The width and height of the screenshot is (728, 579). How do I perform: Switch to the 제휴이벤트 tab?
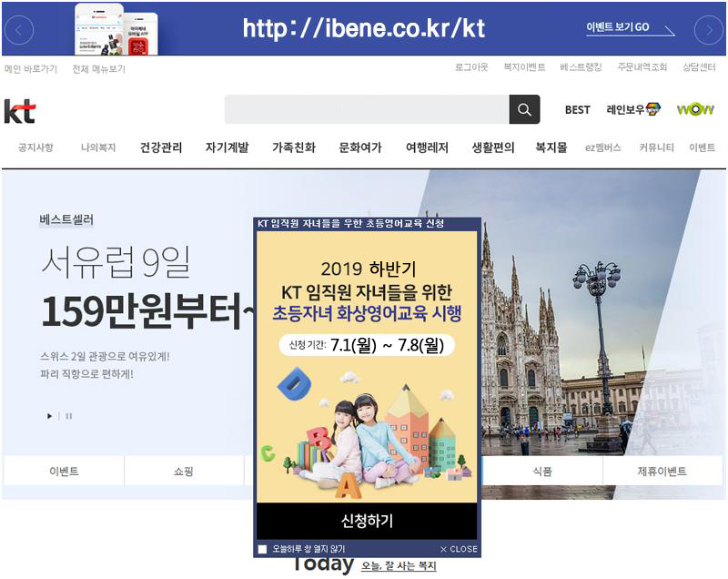pos(662,472)
